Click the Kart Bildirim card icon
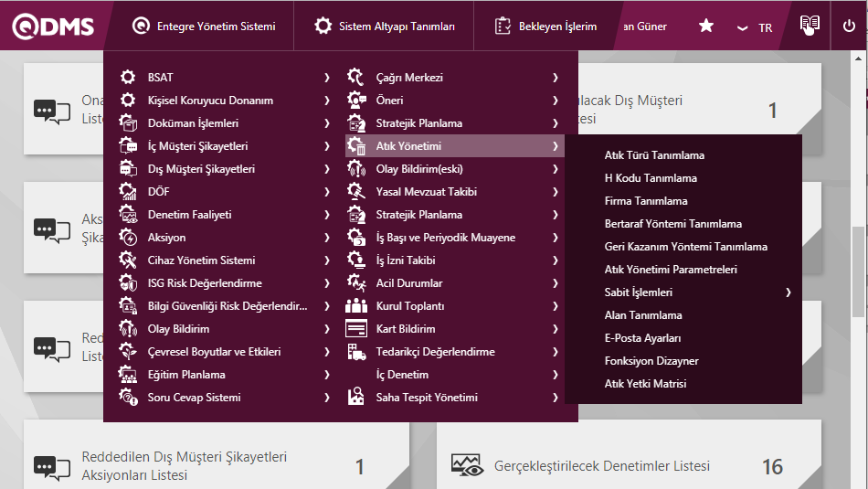 point(356,329)
